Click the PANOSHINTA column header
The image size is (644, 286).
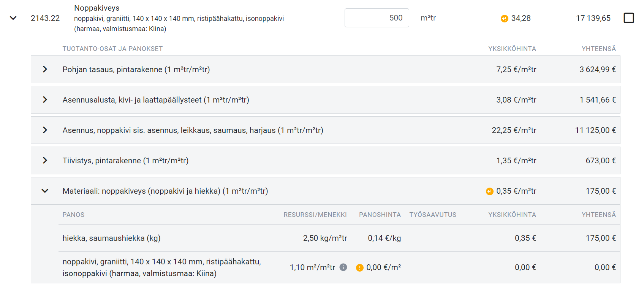(x=380, y=215)
